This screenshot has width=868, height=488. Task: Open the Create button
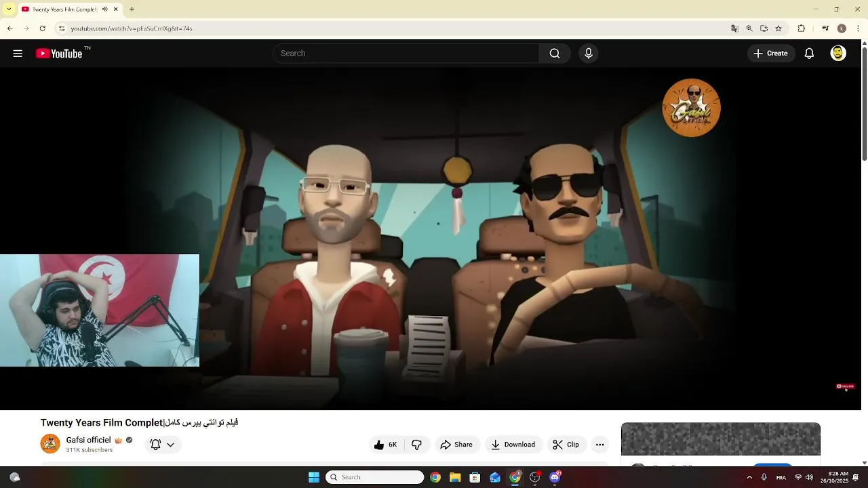(x=771, y=54)
